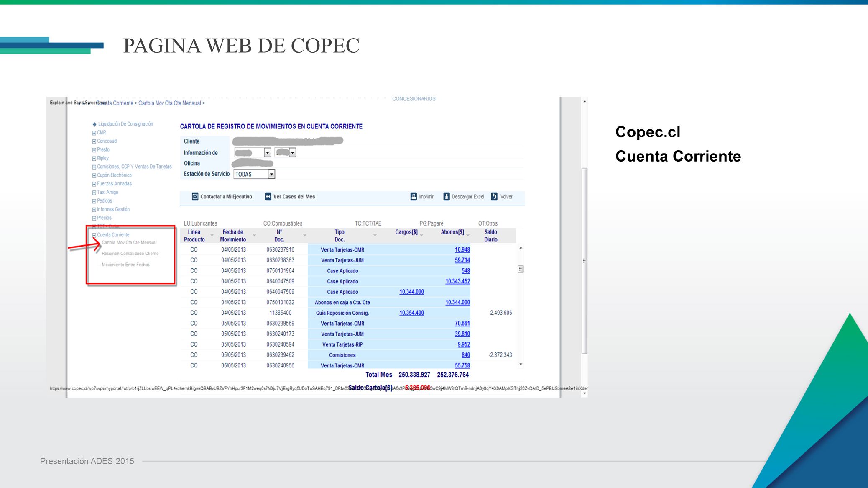
Task: Click the Total Mes cargos value 250.338.927
Action: coord(414,375)
